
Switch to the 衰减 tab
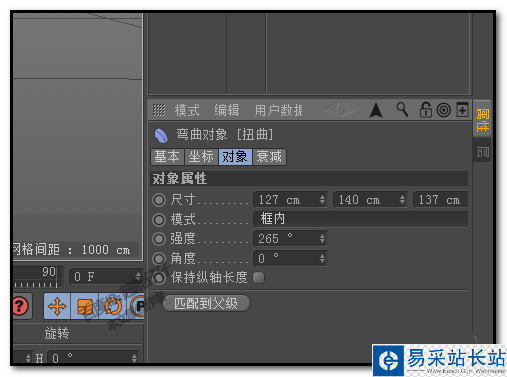coord(269,157)
